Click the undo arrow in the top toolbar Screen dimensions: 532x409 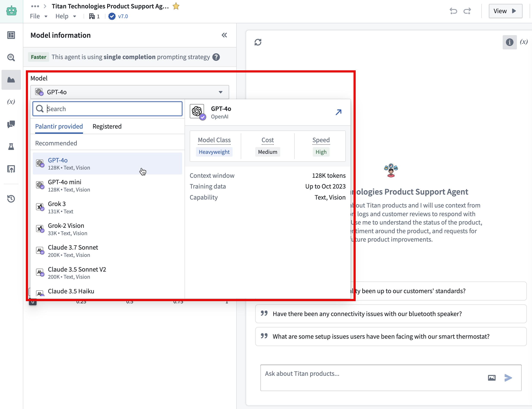pos(453,11)
